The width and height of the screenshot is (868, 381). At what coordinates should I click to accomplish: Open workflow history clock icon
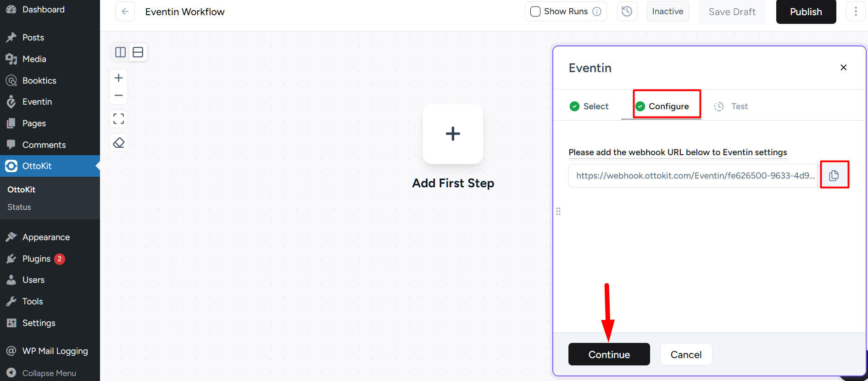(627, 11)
